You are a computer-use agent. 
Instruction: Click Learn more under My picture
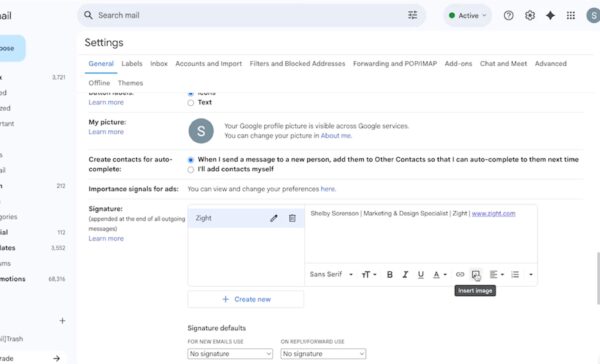pyautogui.click(x=106, y=132)
